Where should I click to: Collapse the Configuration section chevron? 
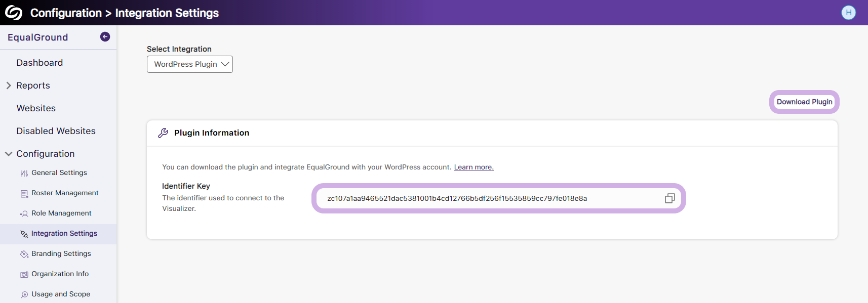[x=9, y=154]
